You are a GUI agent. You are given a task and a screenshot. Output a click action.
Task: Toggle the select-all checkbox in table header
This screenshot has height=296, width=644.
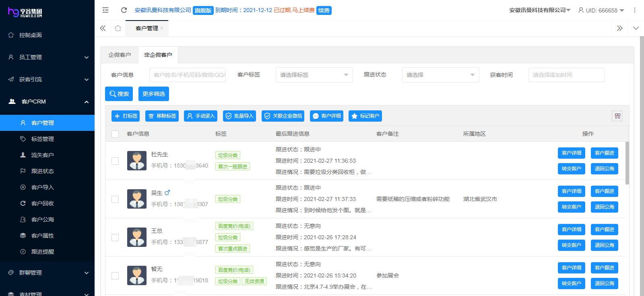pyautogui.click(x=115, y=134)
